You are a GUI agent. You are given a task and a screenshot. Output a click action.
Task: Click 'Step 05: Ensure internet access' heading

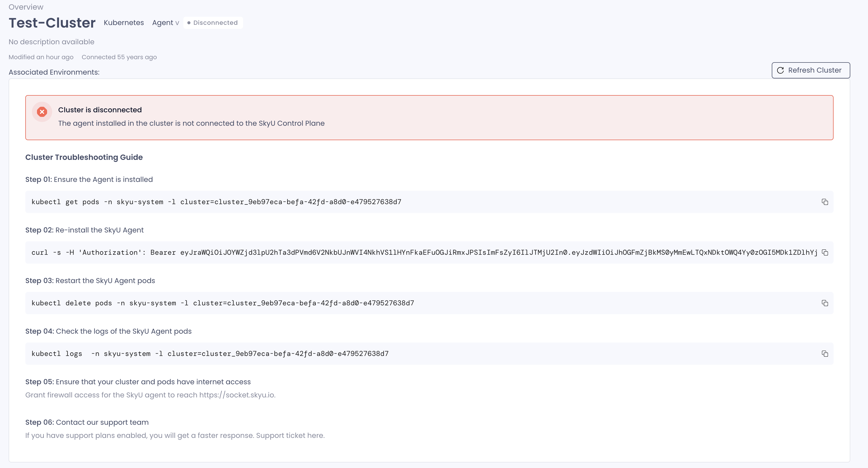(138, 382)
